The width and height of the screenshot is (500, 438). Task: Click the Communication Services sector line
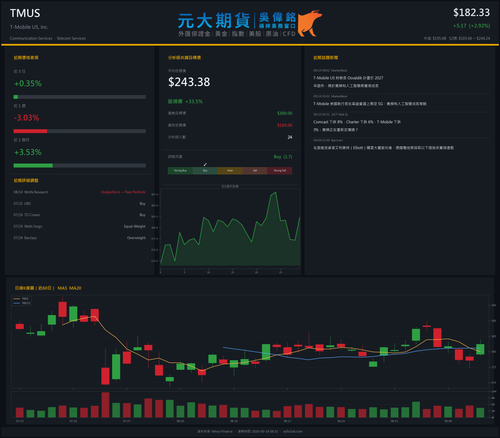point(48,38)
